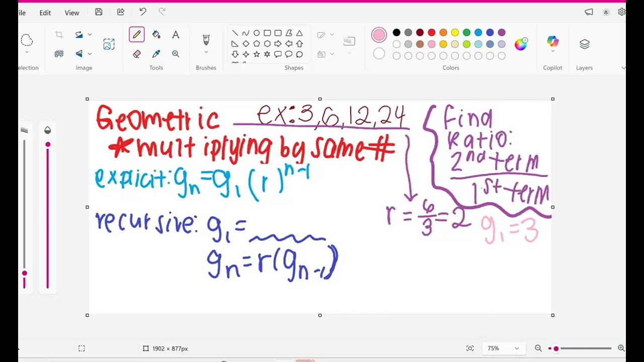
Task: Select the Text tool
Action: pyautogui.click(x=176, y=35)
